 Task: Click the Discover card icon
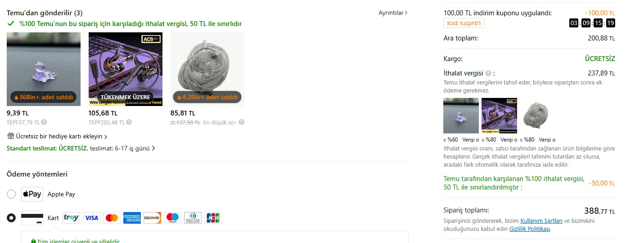pyautogui.click(x=152, y=218)
